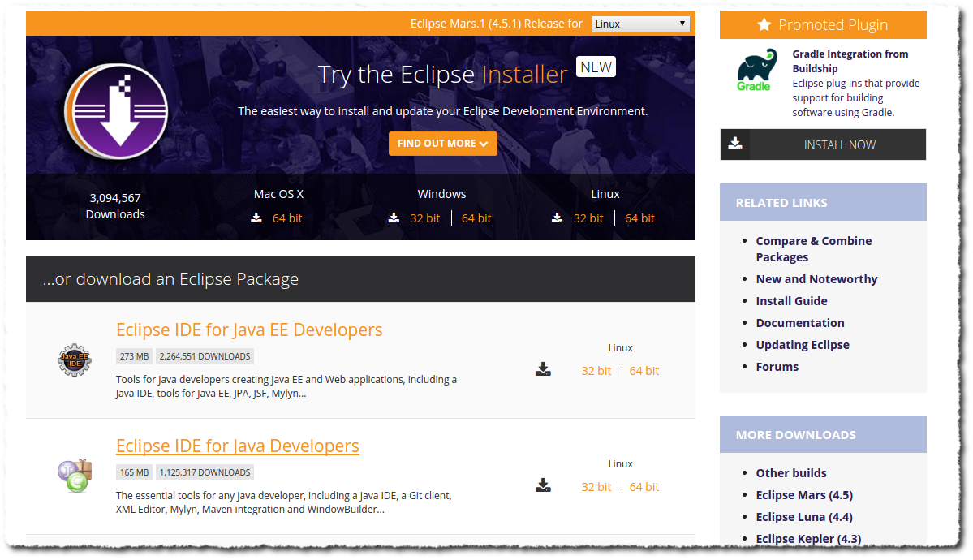The height and width of the screenshot is (560, 973).
Task: Click the 273 MB size badge
Action: click(x=134, y=356)
